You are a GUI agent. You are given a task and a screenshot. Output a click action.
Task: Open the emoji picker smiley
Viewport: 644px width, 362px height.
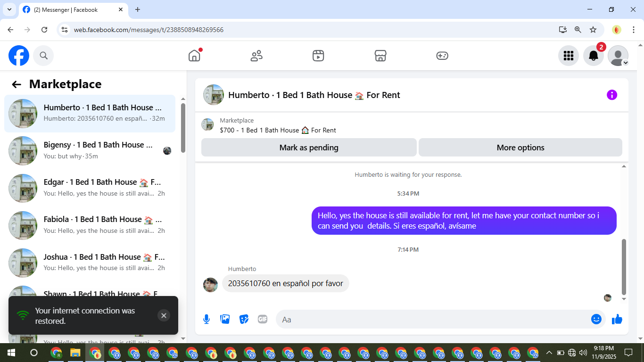click(x=596, y=319)
